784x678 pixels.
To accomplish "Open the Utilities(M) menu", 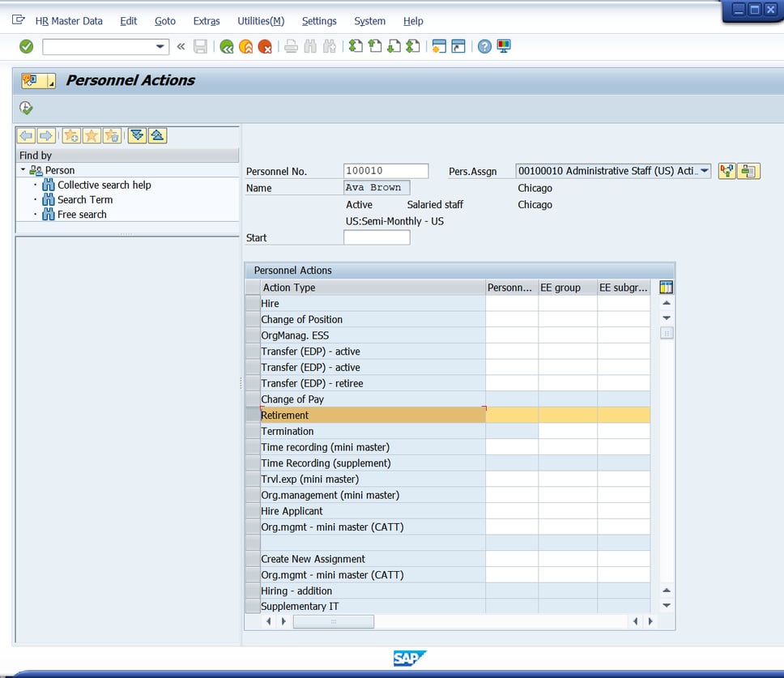I will (260, 21).
